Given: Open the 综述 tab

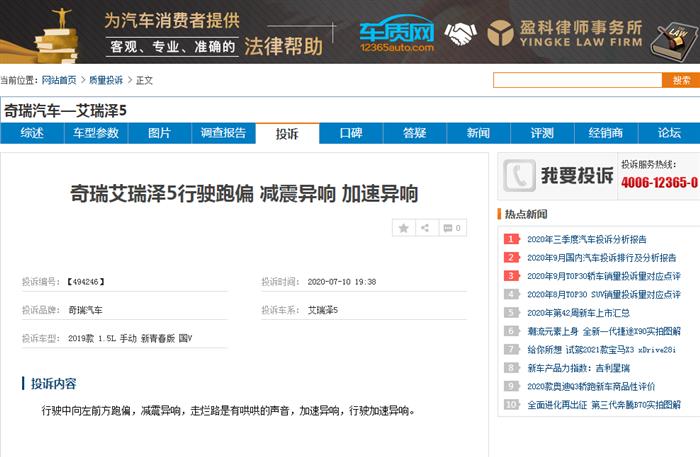Looking at the screenshot, I should pyautogui.click(x=32, y=133).
